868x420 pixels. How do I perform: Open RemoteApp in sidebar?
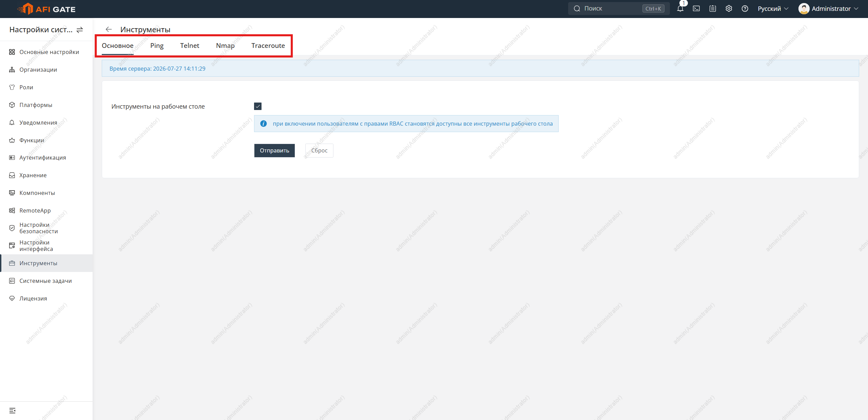pos(46,211)
